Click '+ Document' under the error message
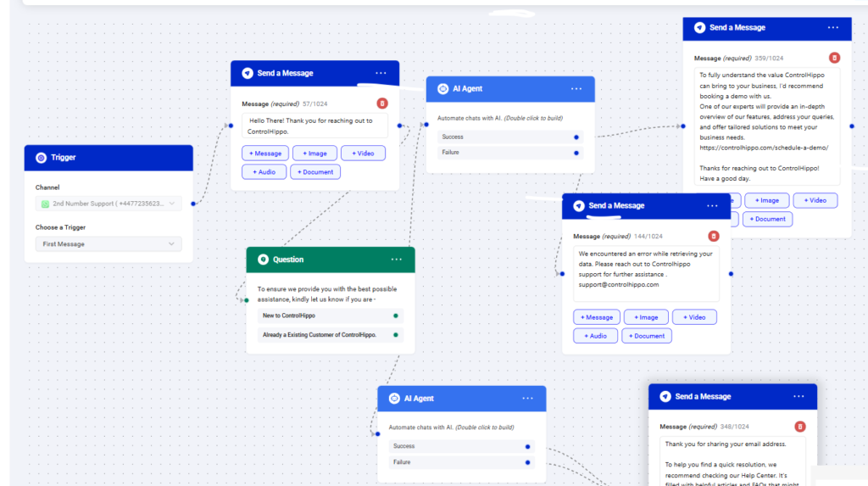Image resolution: width=868 pixels, height=486 pixels. 647,336
